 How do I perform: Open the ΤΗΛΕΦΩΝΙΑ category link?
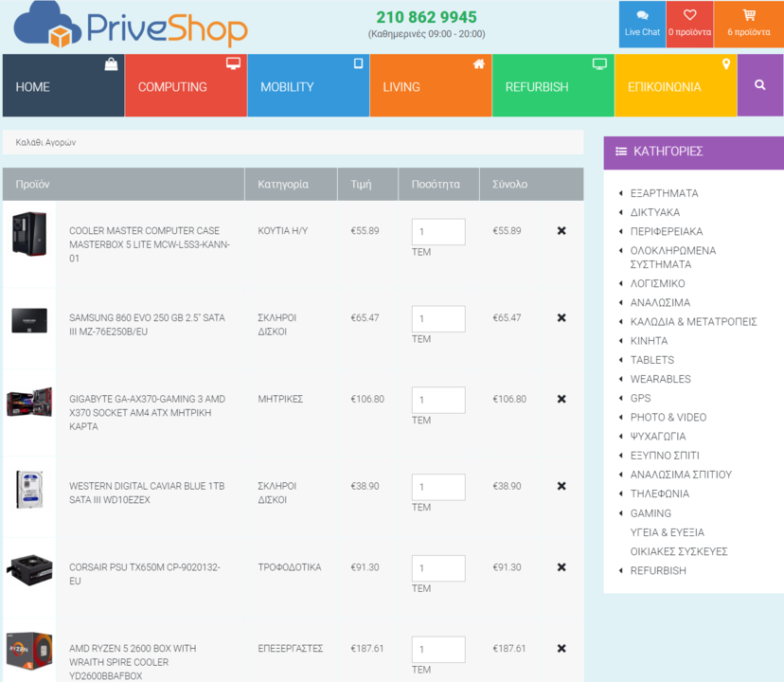tap(660, 494)
